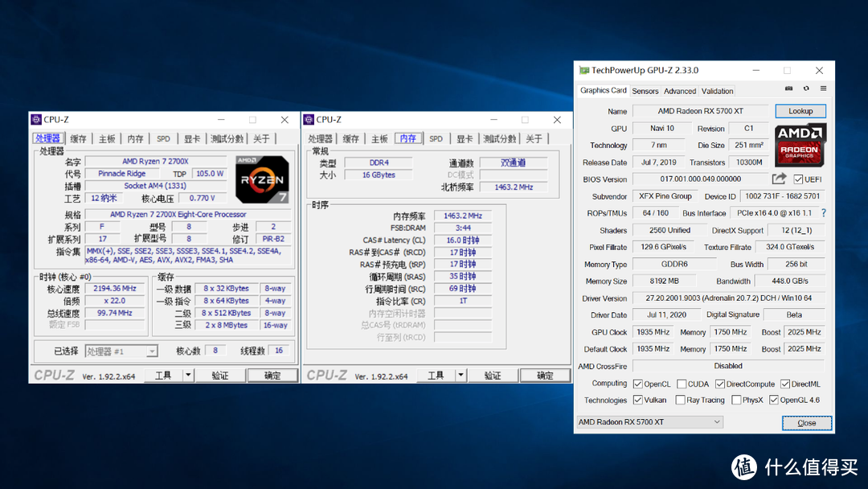
Task: Open the 缓存 tab in left CPU-Z
Action: pyautogui.click(x=78, y=138)
